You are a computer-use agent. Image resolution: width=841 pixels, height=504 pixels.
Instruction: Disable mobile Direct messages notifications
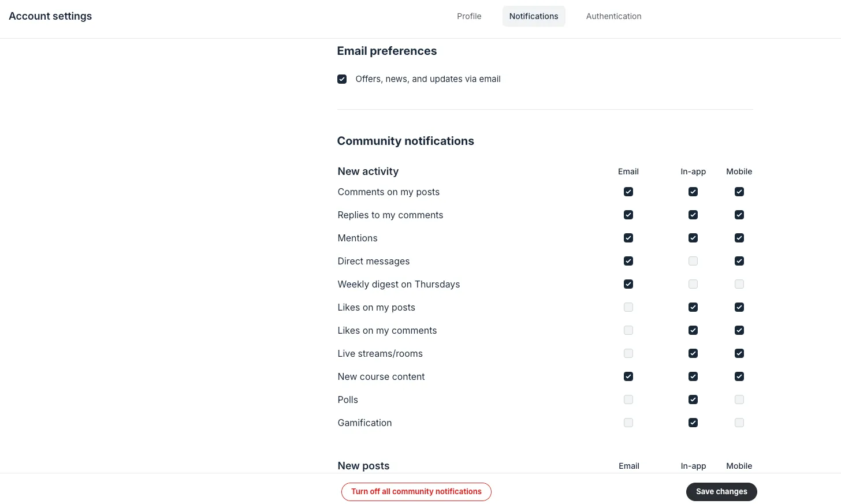(739, 261)
